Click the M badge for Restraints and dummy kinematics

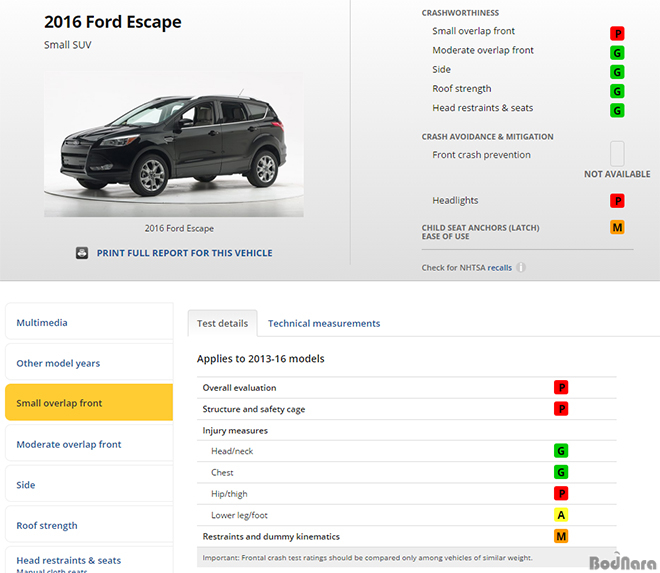coord(561,536)
